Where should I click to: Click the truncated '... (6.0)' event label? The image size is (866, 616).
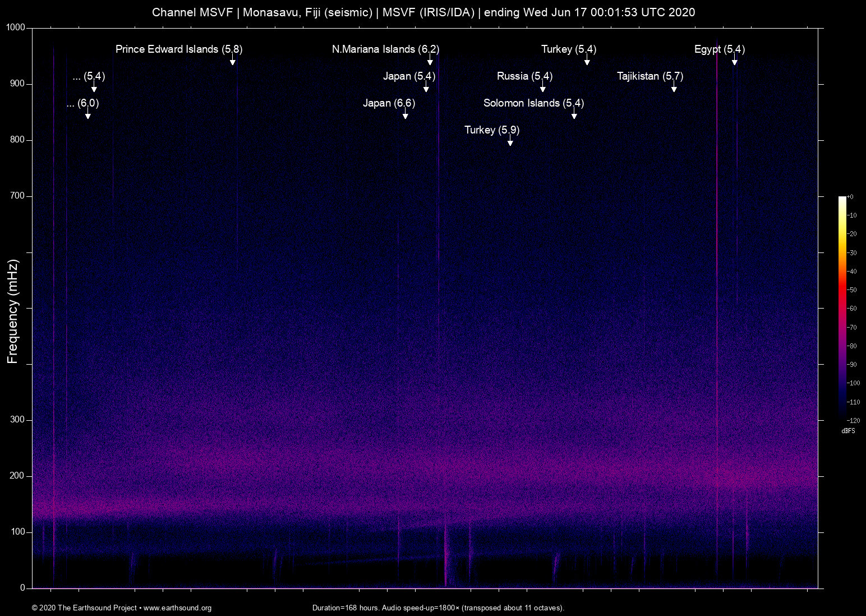click(x=82, y=103)
